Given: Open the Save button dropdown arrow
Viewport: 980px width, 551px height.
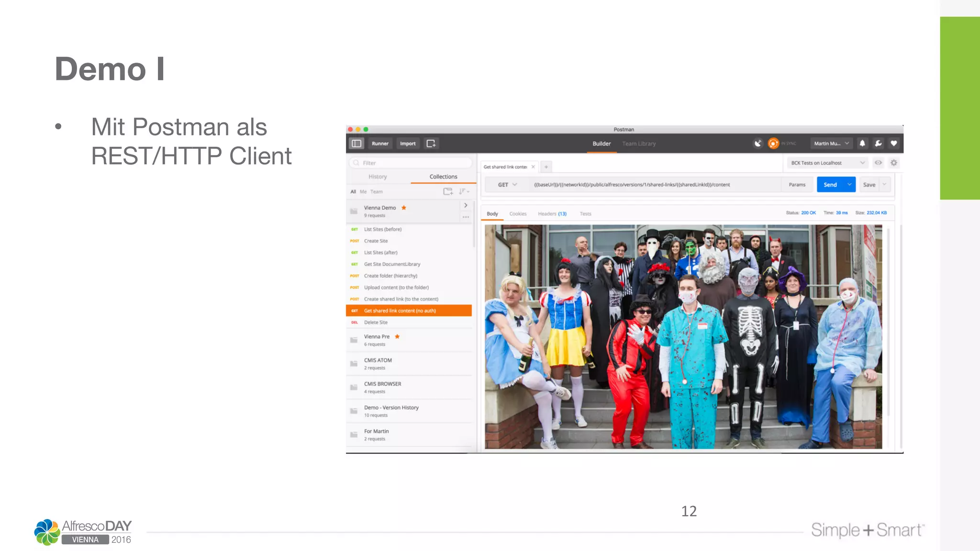Looking at the screenshot, I should point(884,185).
